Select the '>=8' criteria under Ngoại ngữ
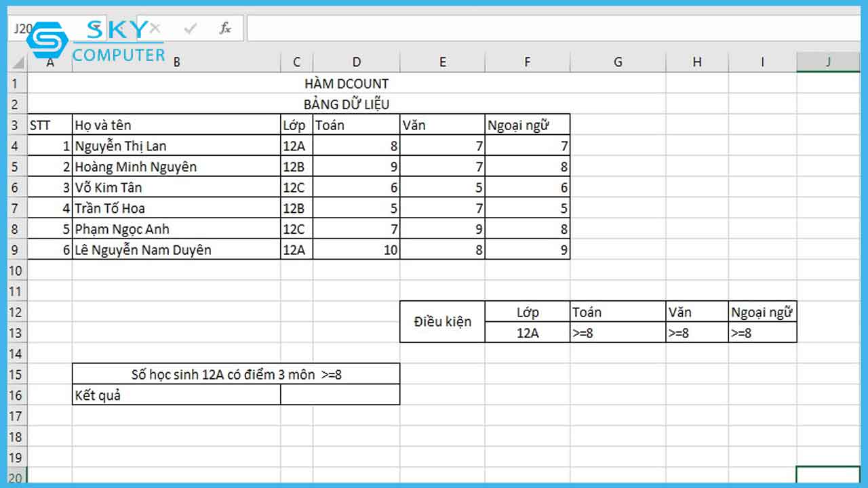 762,333
